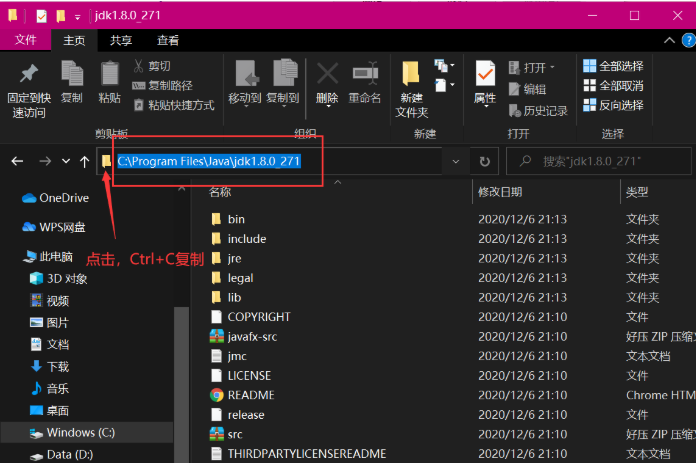Go up one folder level arrow
This screenshot has width=696, height=463.
(x=84, y=162)
